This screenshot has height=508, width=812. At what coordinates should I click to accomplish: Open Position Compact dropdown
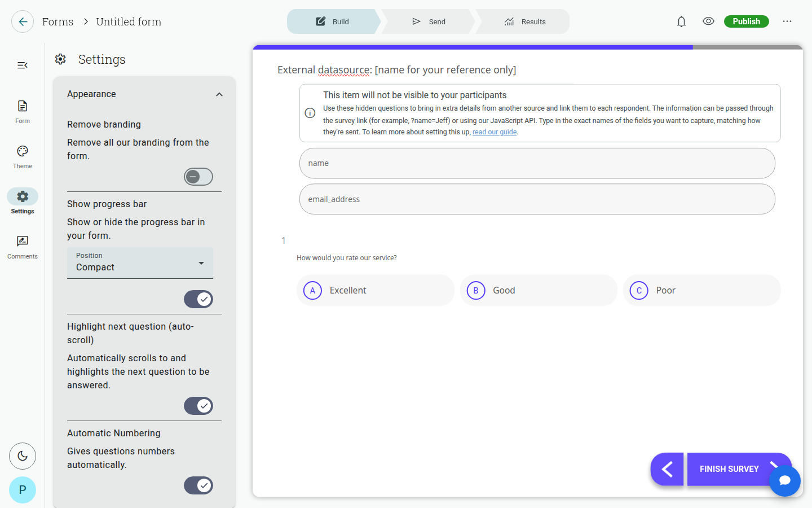pos(140,263)
